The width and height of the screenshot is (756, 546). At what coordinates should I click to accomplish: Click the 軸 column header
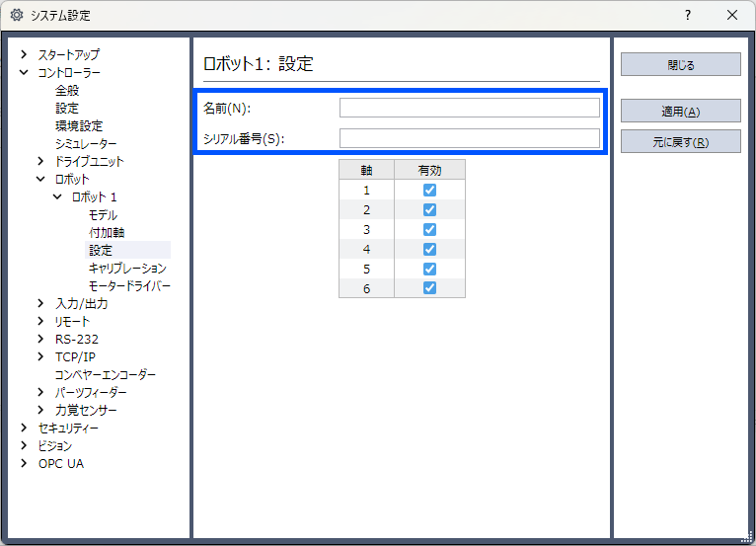(x=366, y=170)
